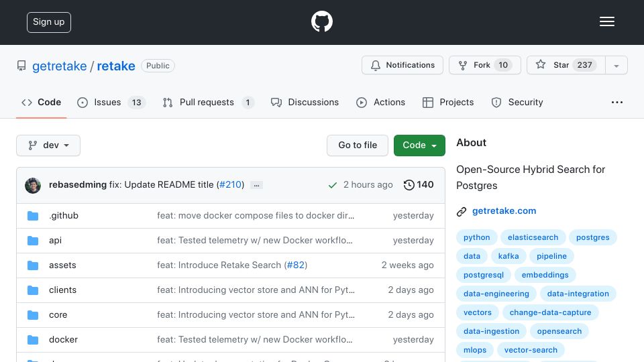Open the Issues tab

tap(111, 102)
